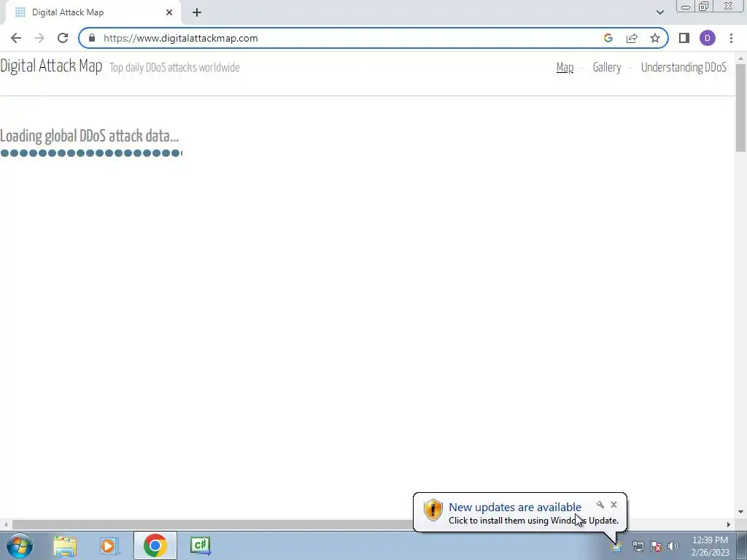Restore down the Chrome window
Screen dimensions: 747x560
click(x=704, y=6)
